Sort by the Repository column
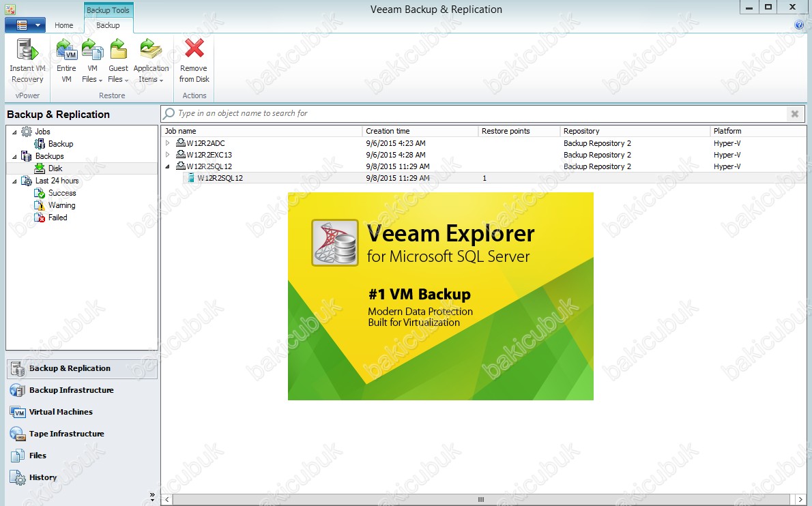The width and height of the screenshot is (812, 506). (x=635, y=131)
